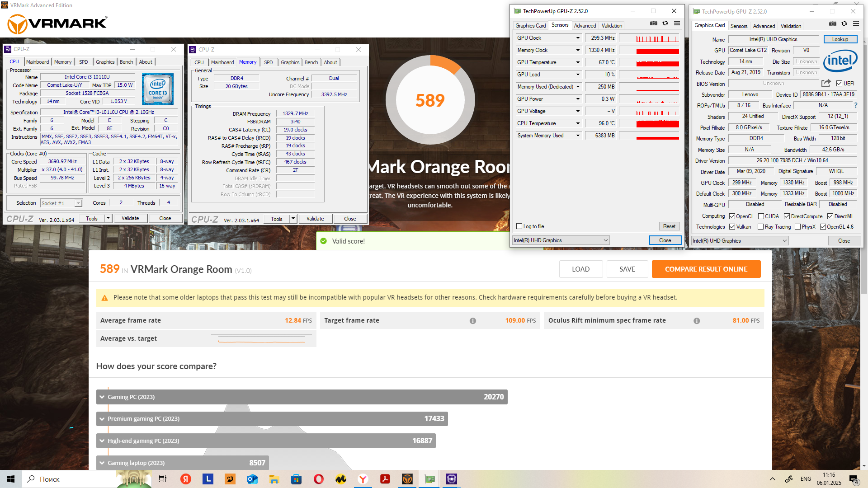Viewport: 868px width, 488px height.
Task: Expand the Gaming PC (2023) comparison row
Action: (302, 397)
